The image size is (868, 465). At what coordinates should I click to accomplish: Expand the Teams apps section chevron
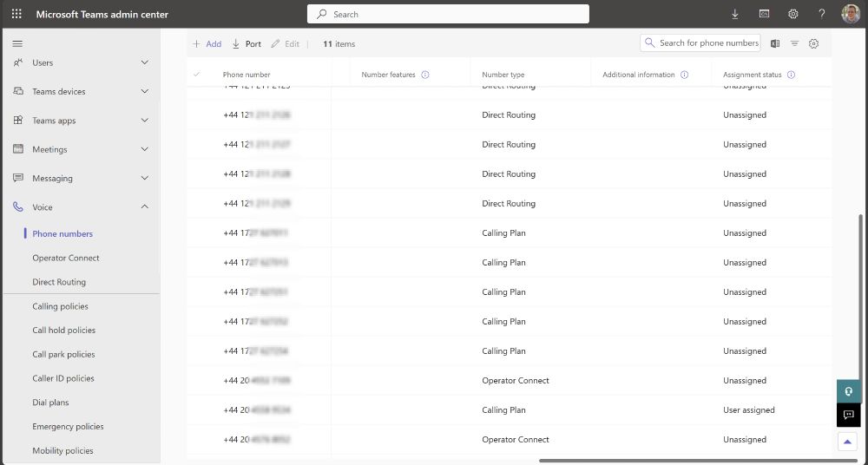[x=144, y=120]
